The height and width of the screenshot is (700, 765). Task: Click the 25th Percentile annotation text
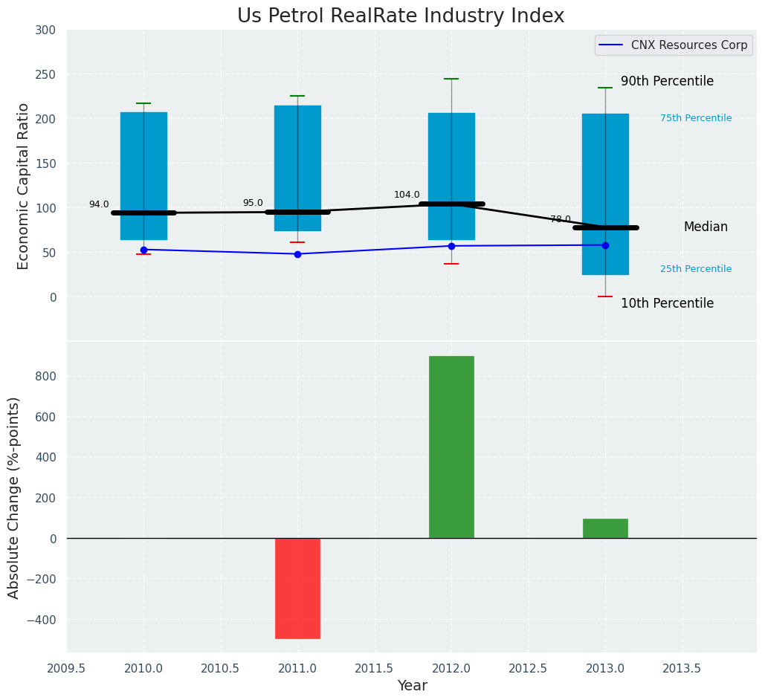coord(696,269)
